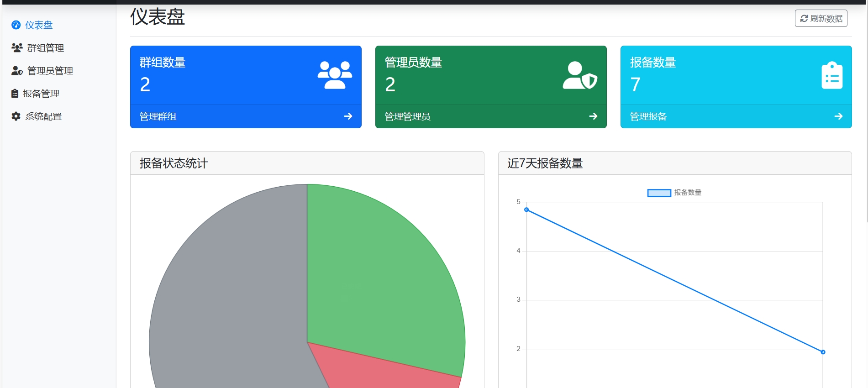Click the dashboard gauge icon in sidebar
Viewport: 868px width, 388px height.
point(16,25)
